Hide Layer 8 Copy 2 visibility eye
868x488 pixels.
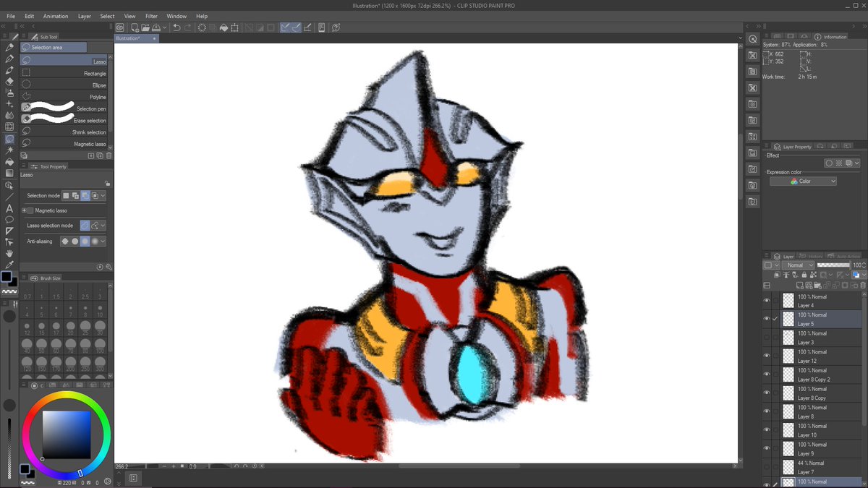pyautogui.click(x=767, y=374)
